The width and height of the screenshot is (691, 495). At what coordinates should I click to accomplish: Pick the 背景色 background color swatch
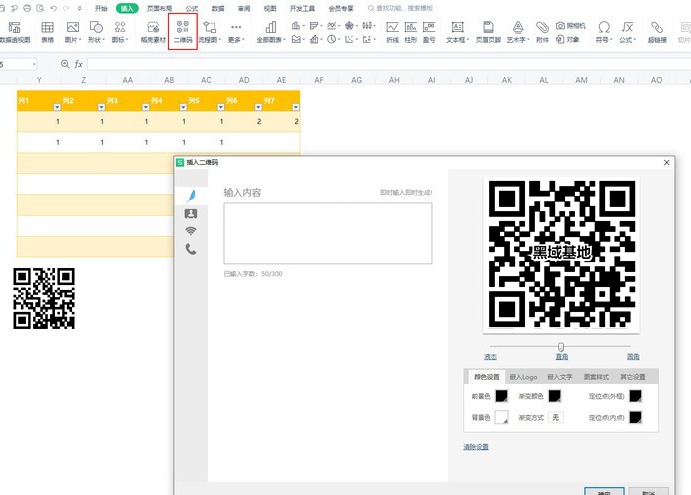502,417
